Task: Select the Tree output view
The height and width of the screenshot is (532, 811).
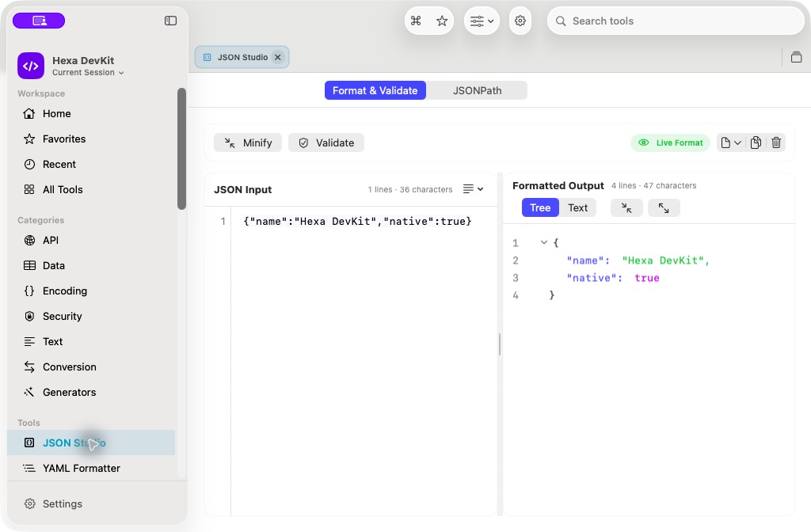Action: point(540,208)
